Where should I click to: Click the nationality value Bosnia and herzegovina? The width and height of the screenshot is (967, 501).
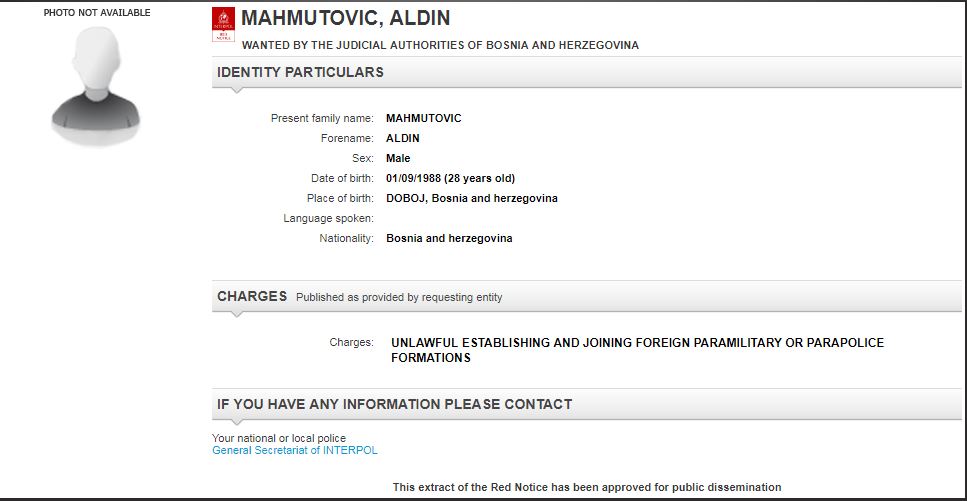[449, 238]
